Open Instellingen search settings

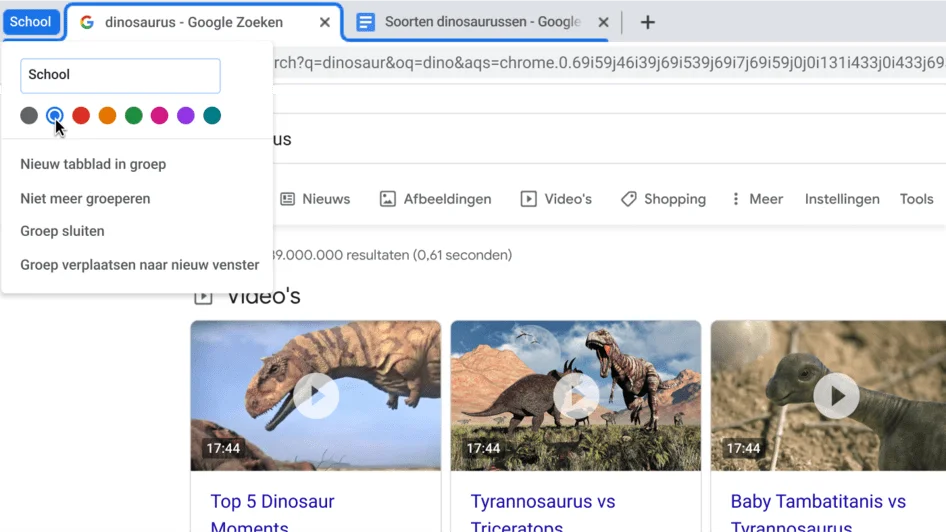pyautogui.click(x=842, y=199)
